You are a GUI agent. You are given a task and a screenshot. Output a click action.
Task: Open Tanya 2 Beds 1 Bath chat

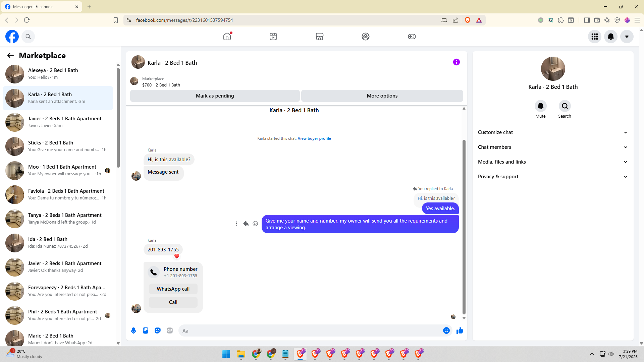pyautogui.click(x=58, y=219)
